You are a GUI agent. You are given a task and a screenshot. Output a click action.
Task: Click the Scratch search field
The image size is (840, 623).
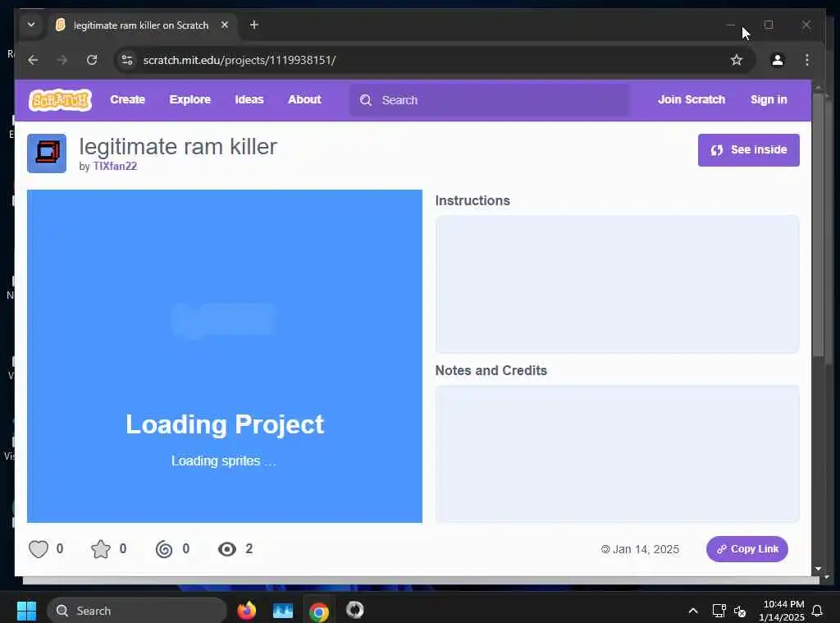[490, 100]
